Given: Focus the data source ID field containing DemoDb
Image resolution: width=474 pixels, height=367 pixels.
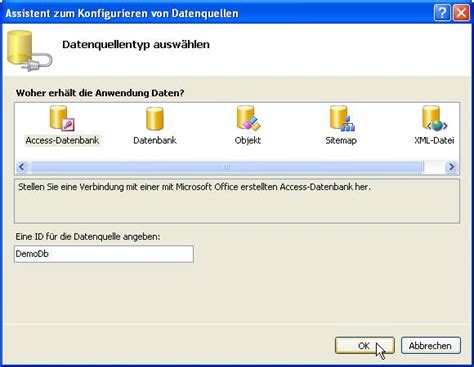Looking at the screenshot, I should (x=104, y=254).
